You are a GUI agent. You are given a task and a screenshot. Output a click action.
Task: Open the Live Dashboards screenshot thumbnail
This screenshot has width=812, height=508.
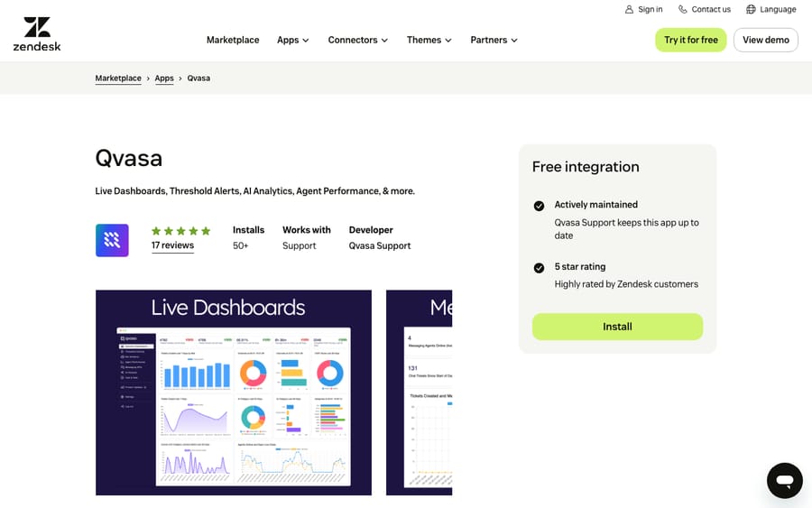[234, 393]
